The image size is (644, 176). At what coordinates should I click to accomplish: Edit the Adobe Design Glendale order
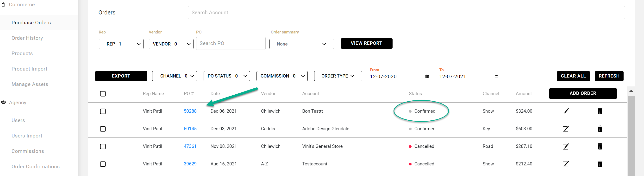point(565,129)
